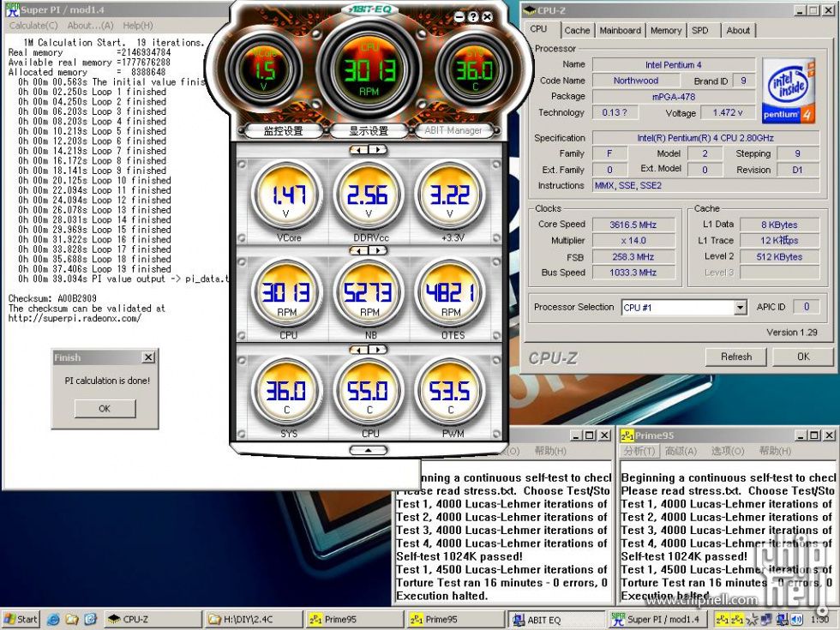Select the CPU temperature 55.0 C dial

pos(369,392)
